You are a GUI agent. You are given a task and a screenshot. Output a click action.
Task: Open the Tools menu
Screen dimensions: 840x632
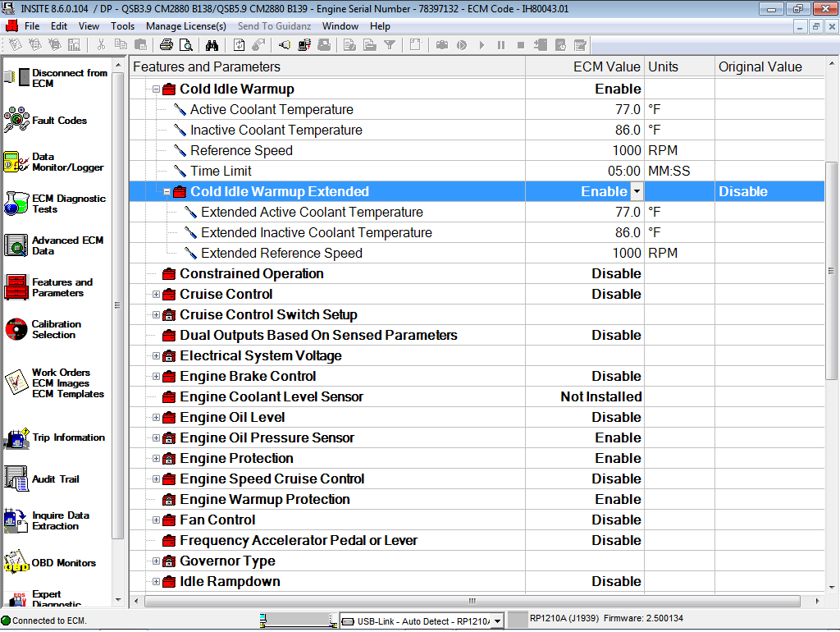coord(123,26)
